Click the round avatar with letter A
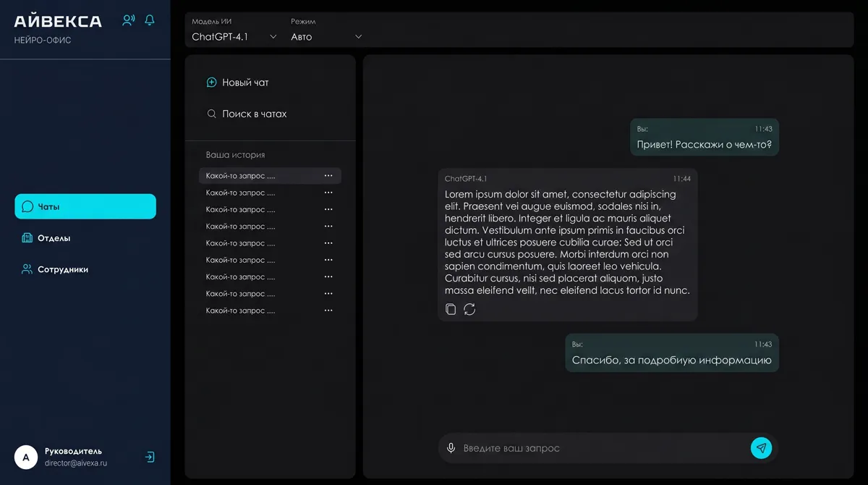Screen dimensions: 868x485 26,457
